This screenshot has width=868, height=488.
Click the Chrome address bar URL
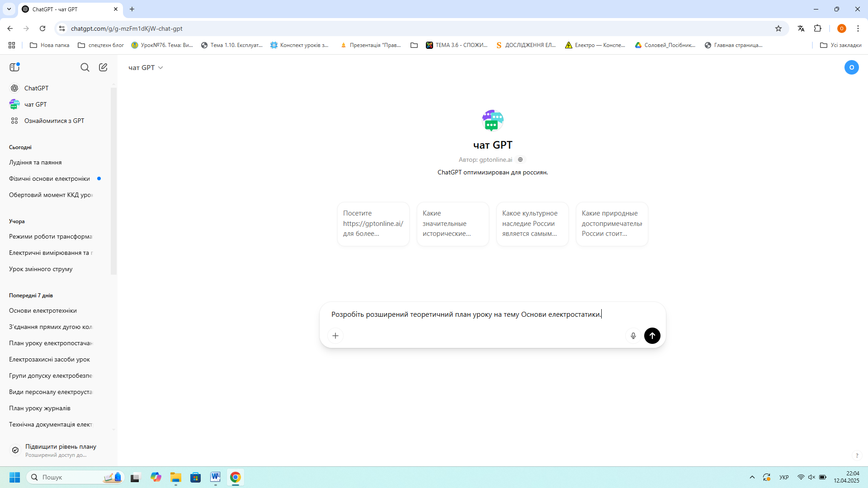pos(127,28)
